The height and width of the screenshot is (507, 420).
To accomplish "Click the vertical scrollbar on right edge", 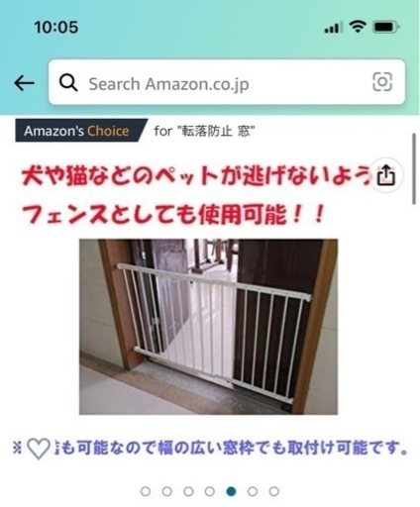I will pyautogui.click(x=414, y=169).
